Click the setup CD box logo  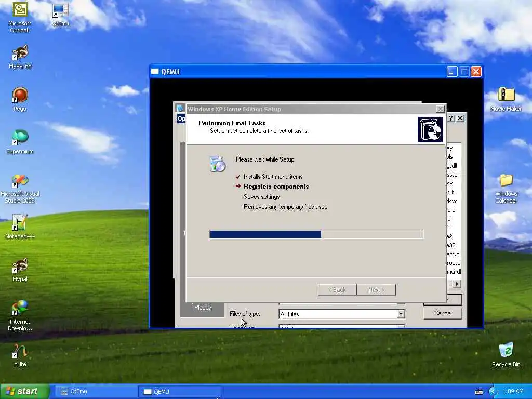(430, 129)
